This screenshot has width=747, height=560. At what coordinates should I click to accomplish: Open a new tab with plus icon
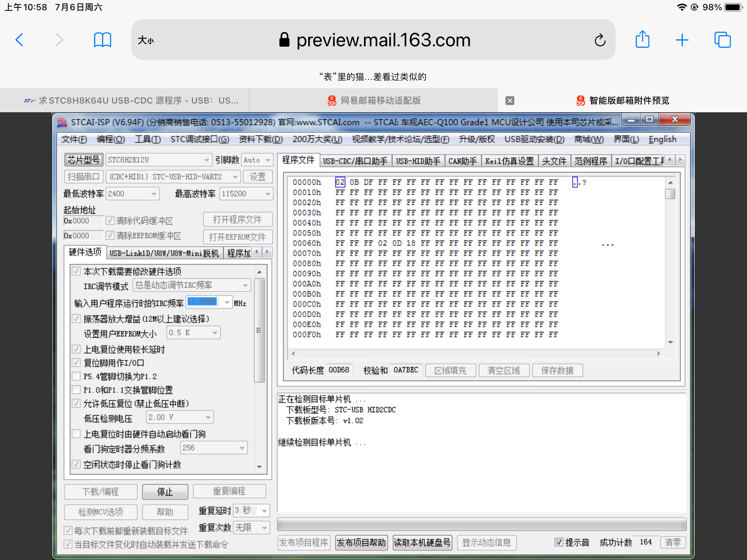pos(682,40)
